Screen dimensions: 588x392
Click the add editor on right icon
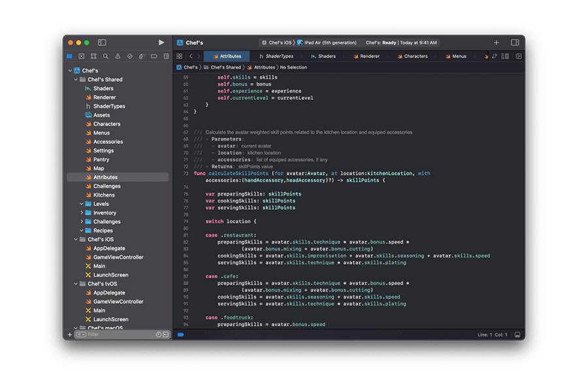click(519, 56)
